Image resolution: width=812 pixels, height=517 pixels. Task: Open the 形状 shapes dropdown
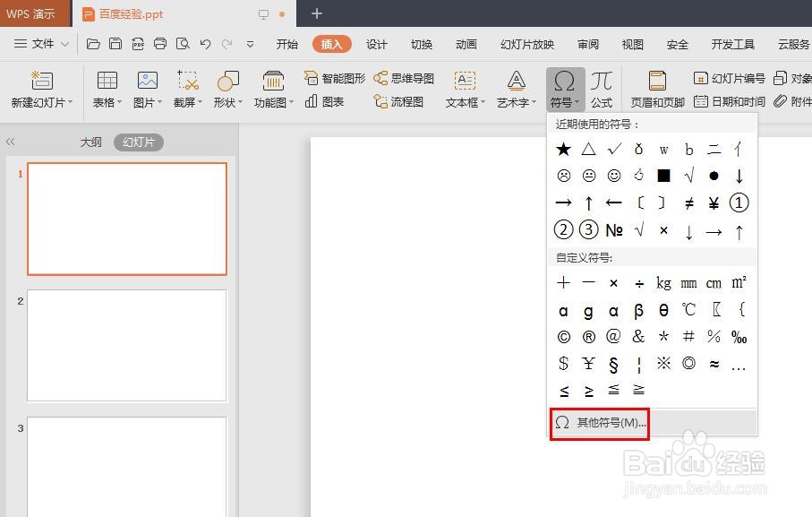(x=228, y=89)
